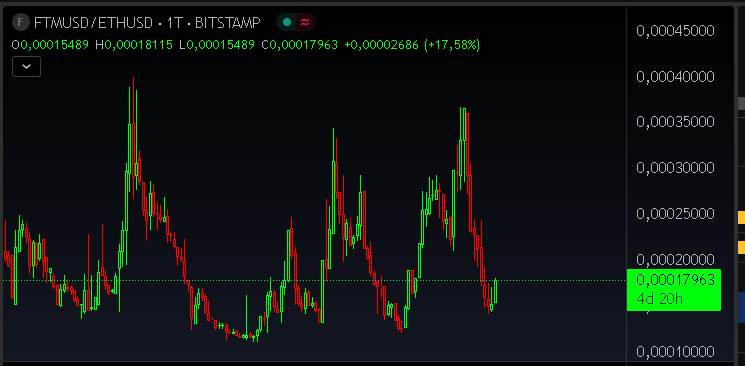Click the 4d 20h countdown label
This screenshot has width=745, height=366.
click(x=659, y=299)
